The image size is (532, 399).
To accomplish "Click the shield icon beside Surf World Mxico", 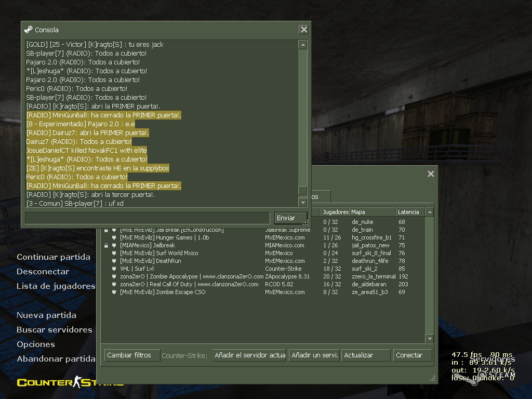I will [114, 253].
